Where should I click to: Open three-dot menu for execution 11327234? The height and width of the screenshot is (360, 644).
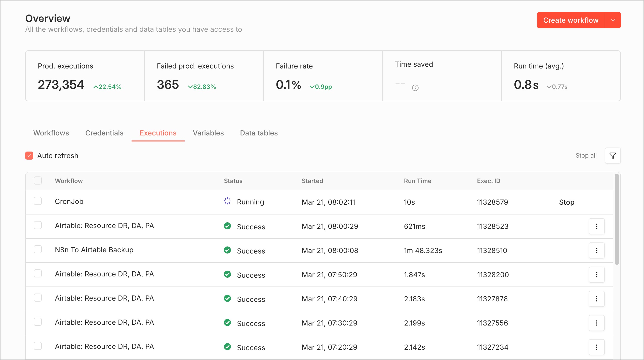(x=596, y=347)
